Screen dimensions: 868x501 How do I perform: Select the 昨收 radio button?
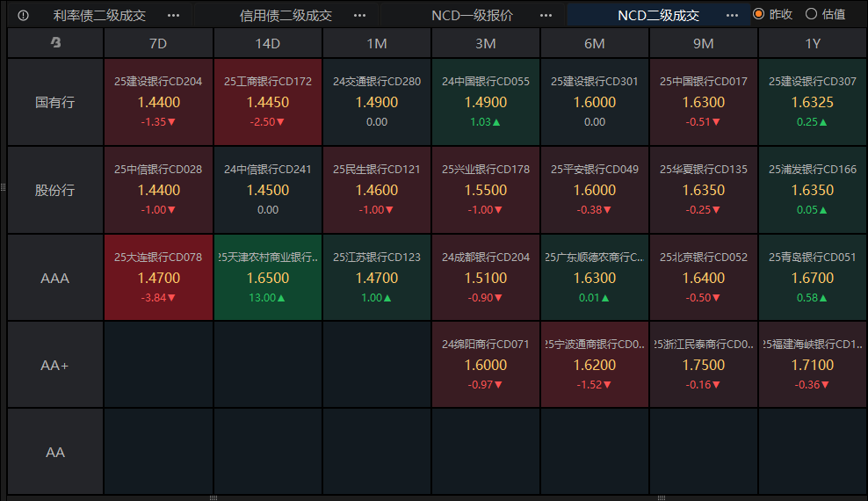point(758,14)
